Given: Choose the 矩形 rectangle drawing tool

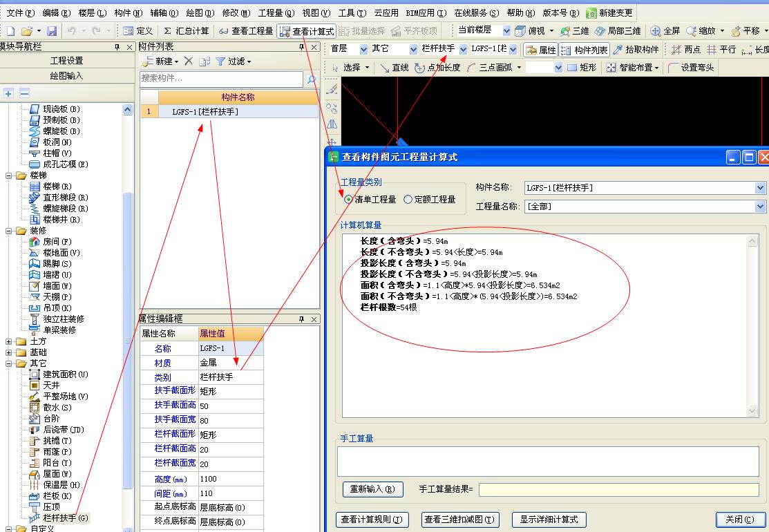Looking at the screenshot, I should coord(582,68).
